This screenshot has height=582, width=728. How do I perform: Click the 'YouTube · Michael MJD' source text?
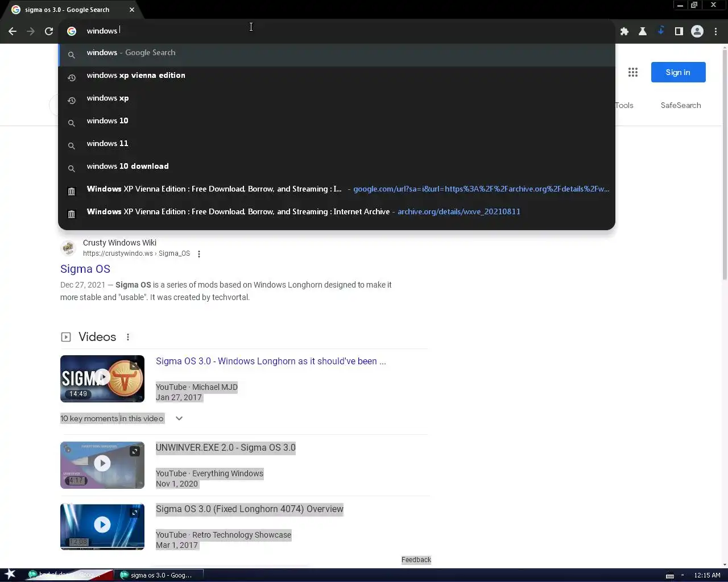click(x=197, y=387)
